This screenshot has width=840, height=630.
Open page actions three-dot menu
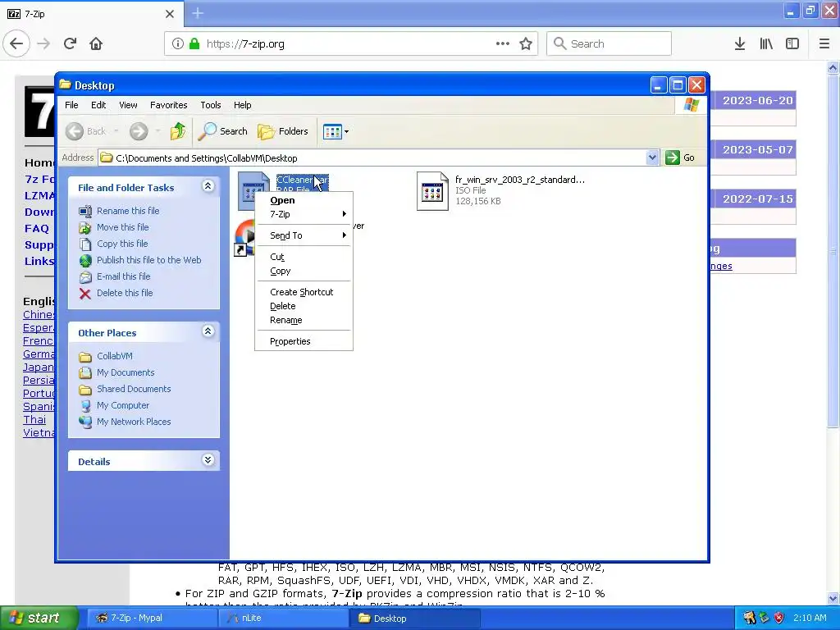(x=503, y=43)
